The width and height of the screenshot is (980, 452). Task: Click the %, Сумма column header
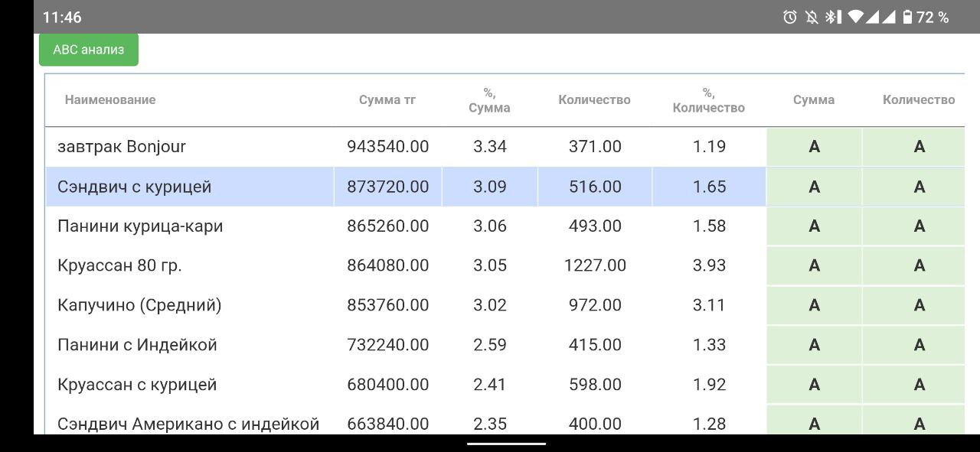[489, 100]
